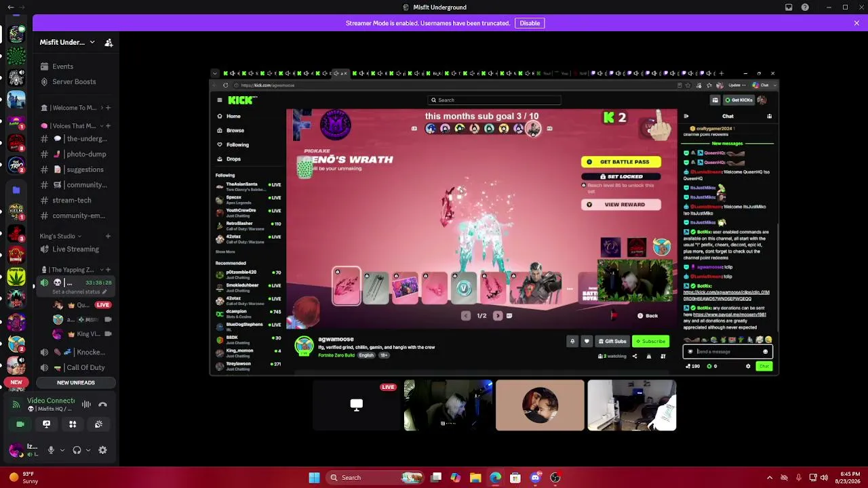
Task: Follow agwamoose with heart icon
Action: click(587, 342)
